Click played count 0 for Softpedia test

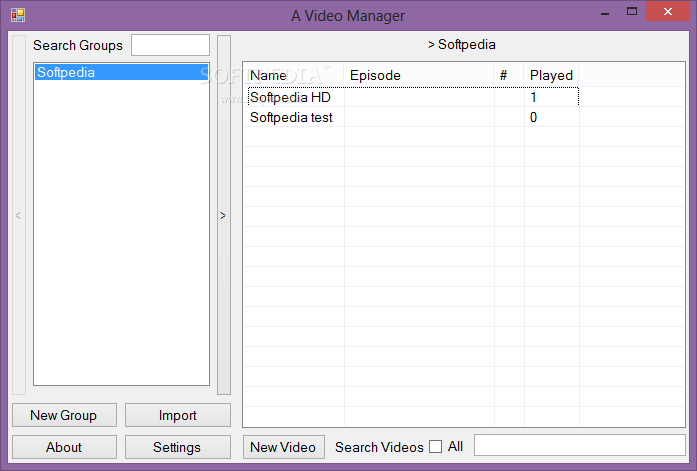pos(533,117)
